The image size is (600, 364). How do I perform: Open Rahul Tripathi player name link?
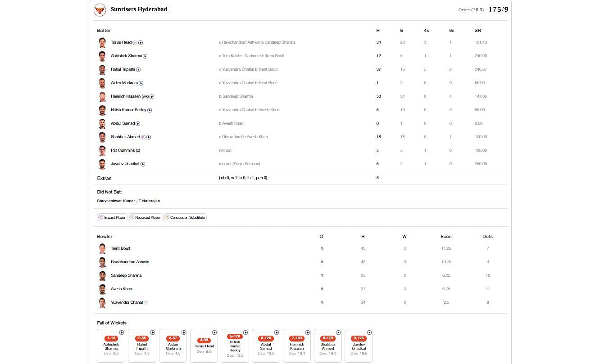[x=123, y=69]
